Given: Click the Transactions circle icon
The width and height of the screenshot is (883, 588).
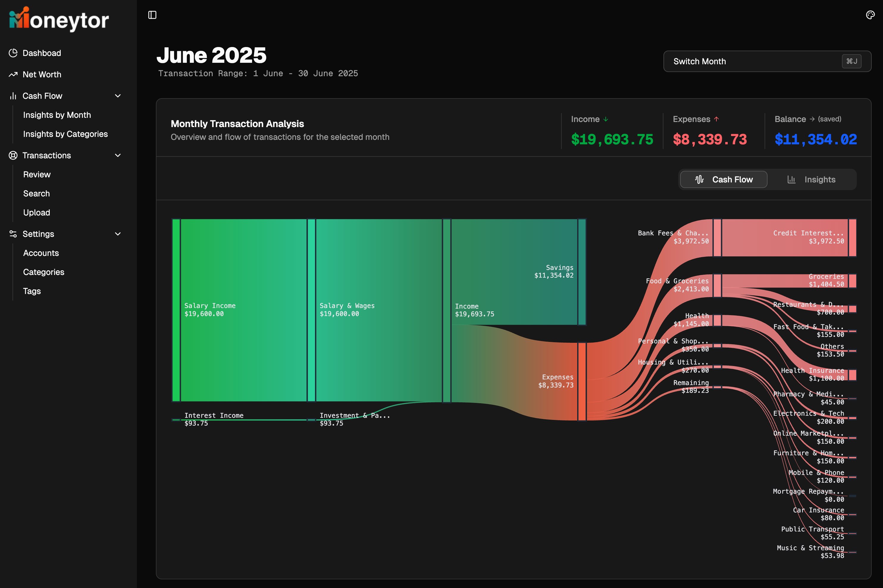Looking at the screenshot, I should (x=13, y=155).
